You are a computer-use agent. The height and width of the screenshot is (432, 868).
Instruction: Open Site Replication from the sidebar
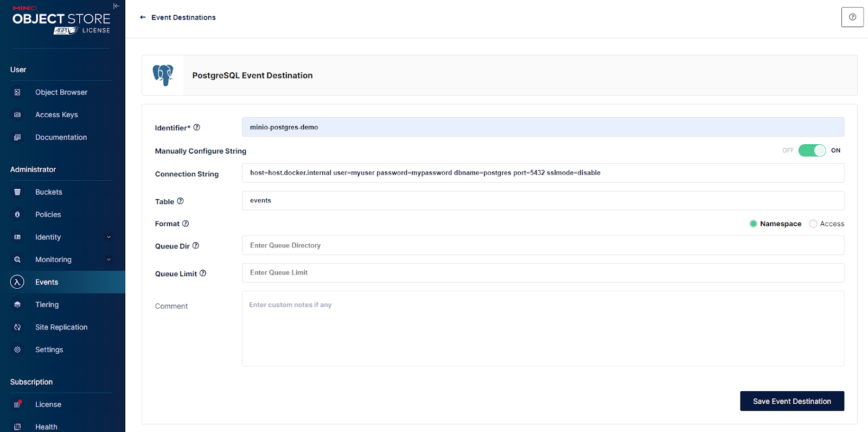pyautogui.click(x=61, y=327)
